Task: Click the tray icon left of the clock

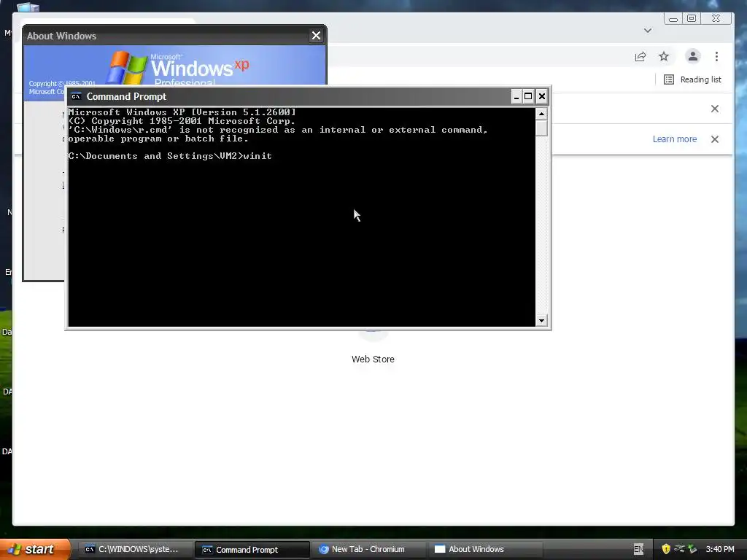Action: (692, 549)
